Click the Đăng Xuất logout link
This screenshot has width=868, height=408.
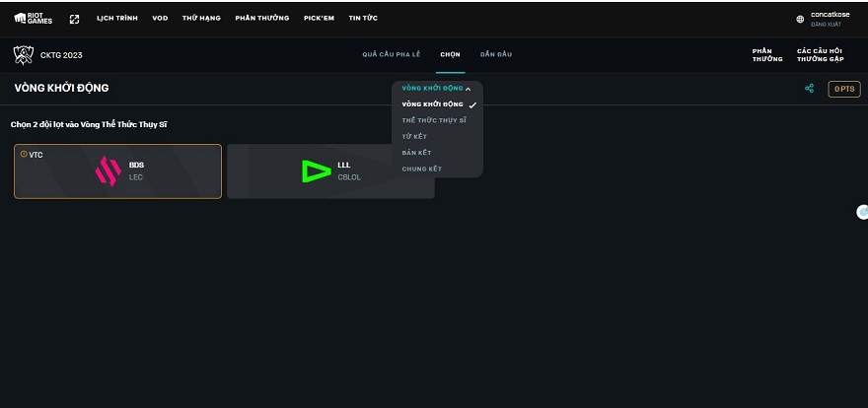[825, 24]
